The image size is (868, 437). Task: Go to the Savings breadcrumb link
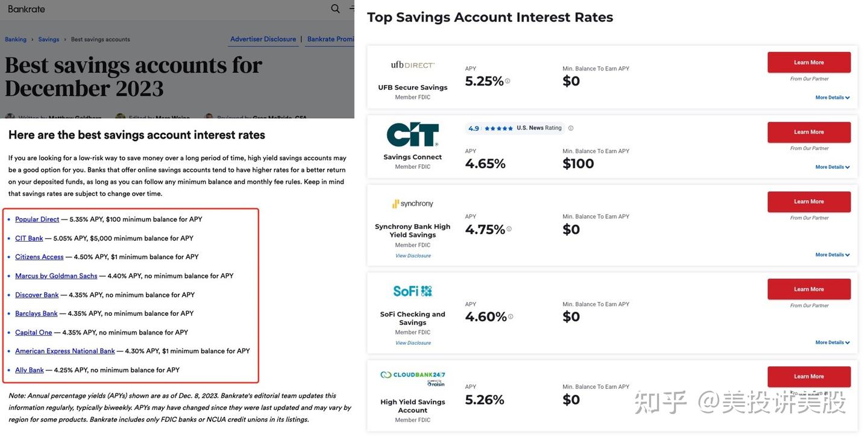pyautogui.click(x=49, y=40)
